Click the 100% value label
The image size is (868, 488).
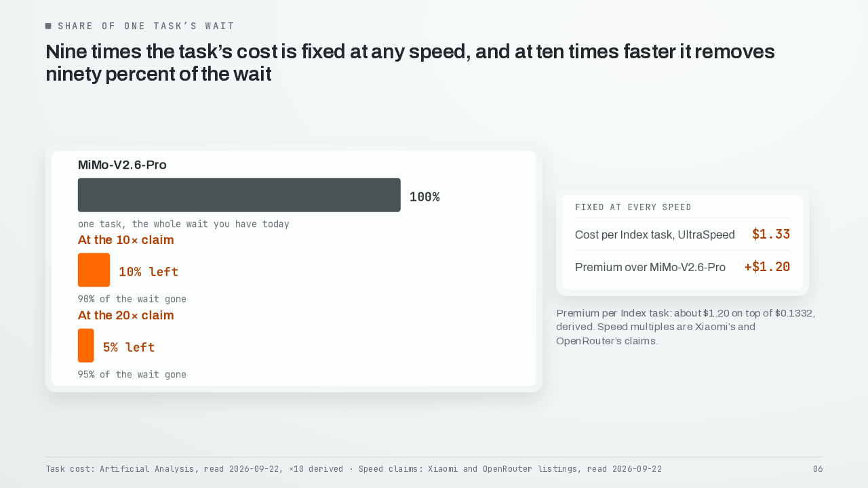[x=425, y=197]
